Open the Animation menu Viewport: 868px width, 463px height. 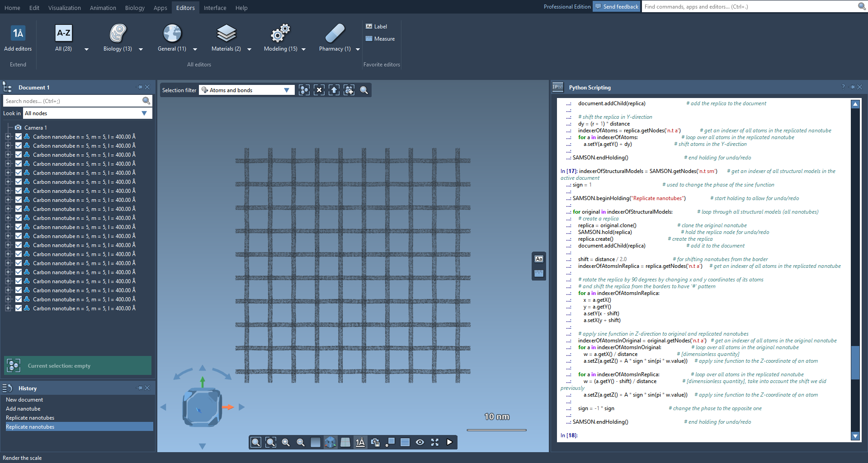(103, 8)
